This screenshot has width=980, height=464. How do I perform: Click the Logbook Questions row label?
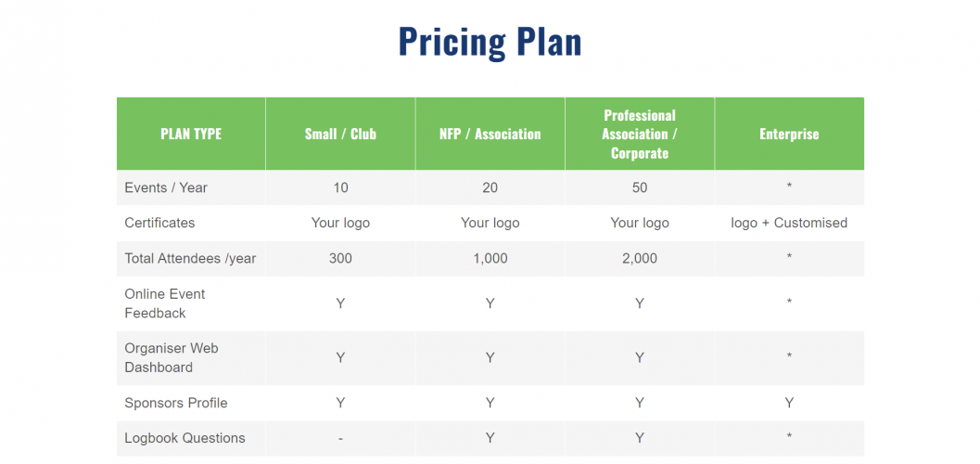tap(185, 438)
